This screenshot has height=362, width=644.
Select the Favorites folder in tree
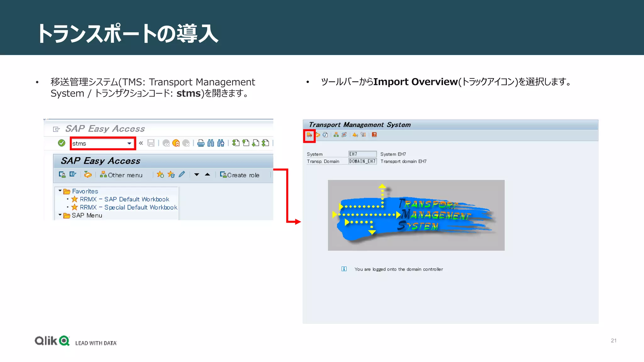(x=81, y=191)
